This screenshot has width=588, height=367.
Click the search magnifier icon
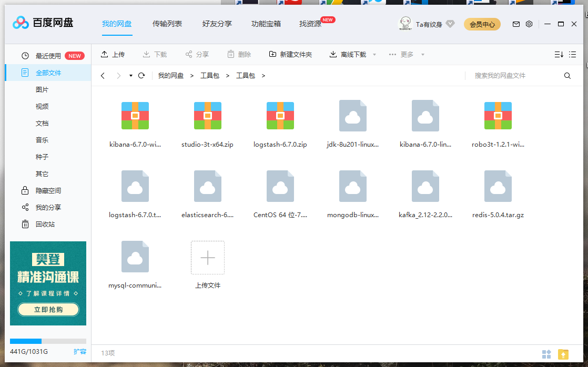click(567, 75)
